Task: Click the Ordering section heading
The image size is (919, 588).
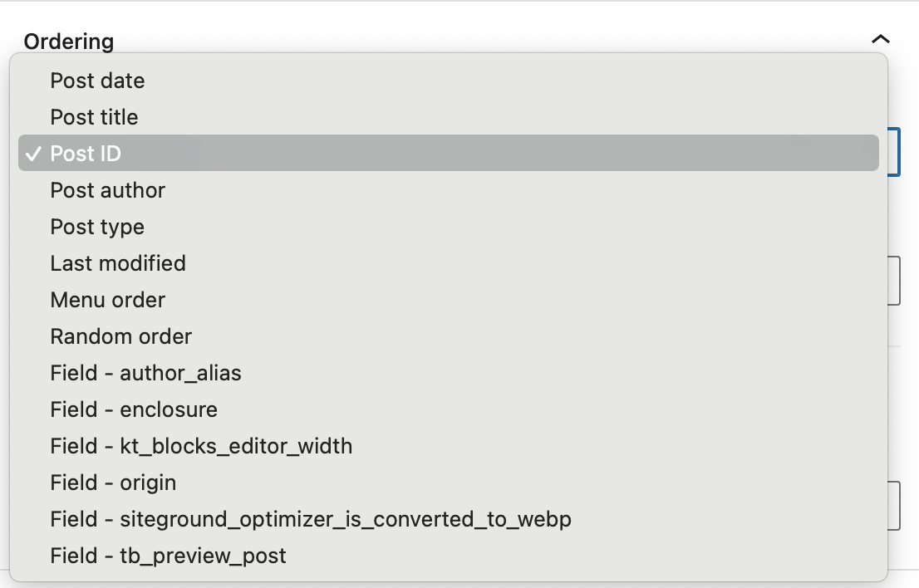Action: (69, 42)
